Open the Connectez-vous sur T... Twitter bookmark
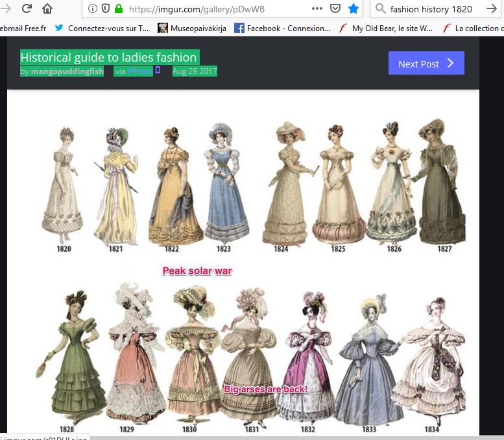The width and height of the screenshot is (504, 440). click(x=102, y=29)
